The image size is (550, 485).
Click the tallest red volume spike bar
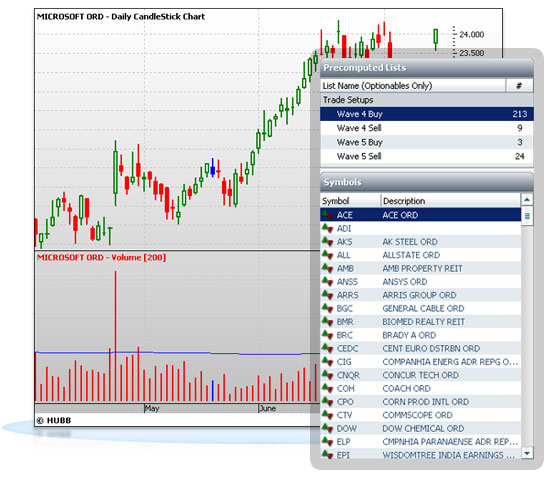[x=115, y=336]
